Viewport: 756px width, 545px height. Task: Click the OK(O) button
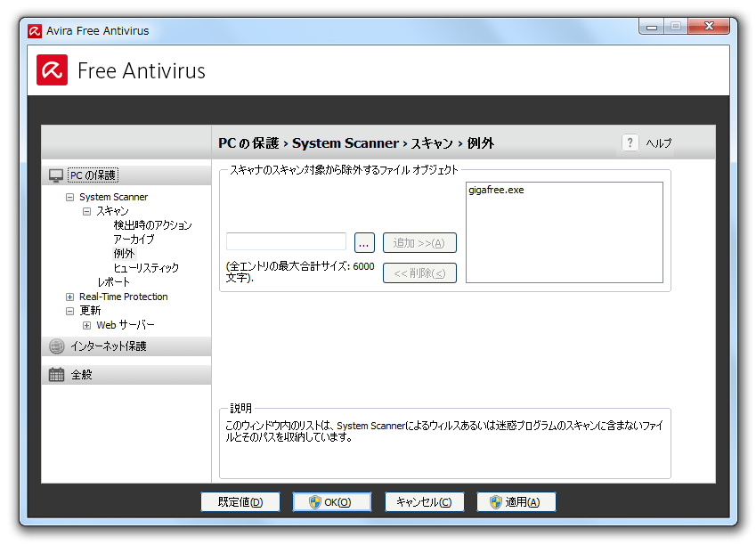click(332, 502)
